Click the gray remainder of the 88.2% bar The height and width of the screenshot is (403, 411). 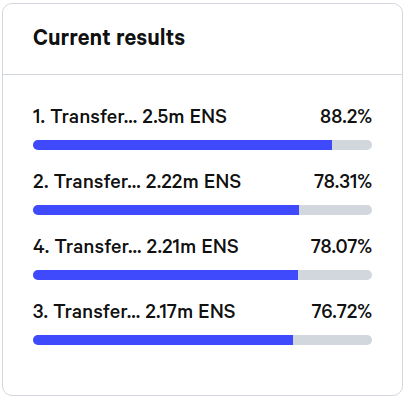(352, 145)
